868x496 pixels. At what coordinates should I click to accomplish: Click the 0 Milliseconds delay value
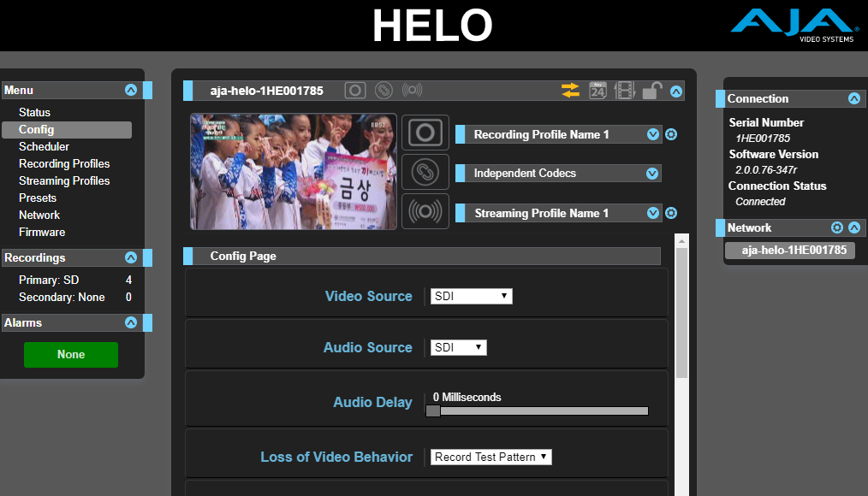[467, 397]
